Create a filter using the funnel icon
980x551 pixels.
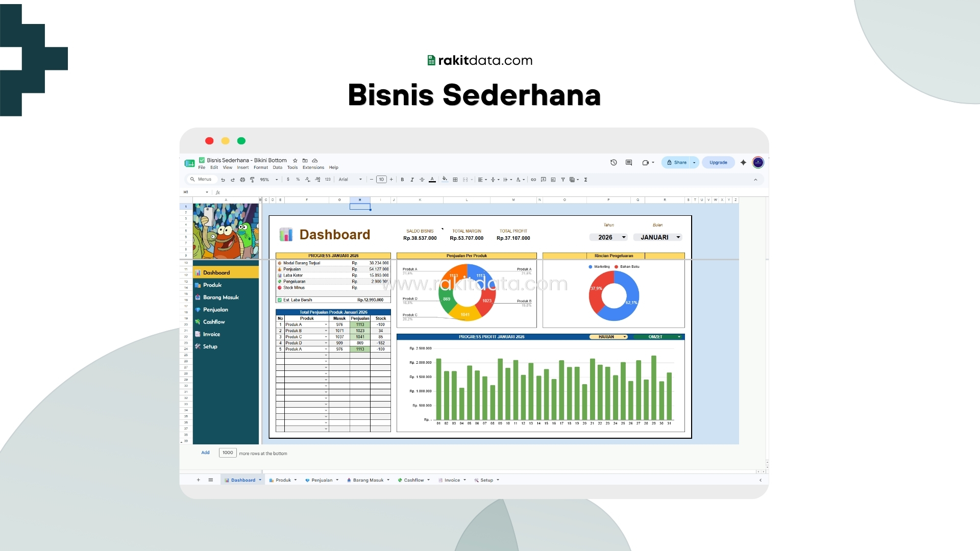pyautogui.click(x=563, y=180)
